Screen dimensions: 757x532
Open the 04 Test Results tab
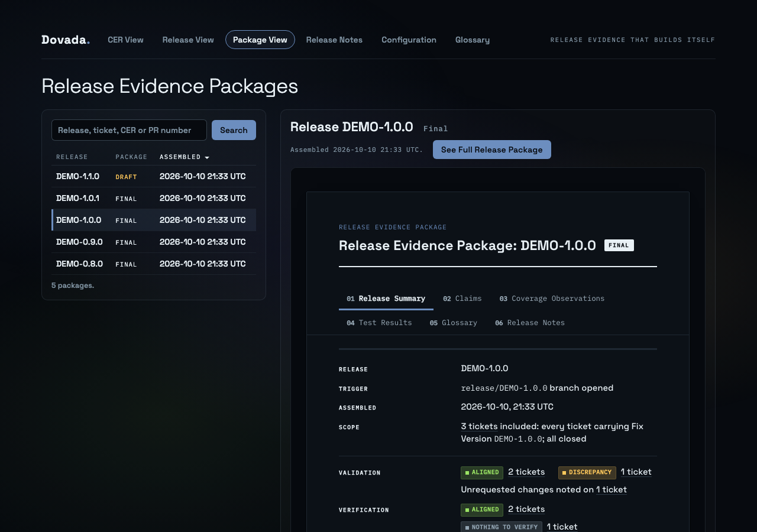coord(379,323)
